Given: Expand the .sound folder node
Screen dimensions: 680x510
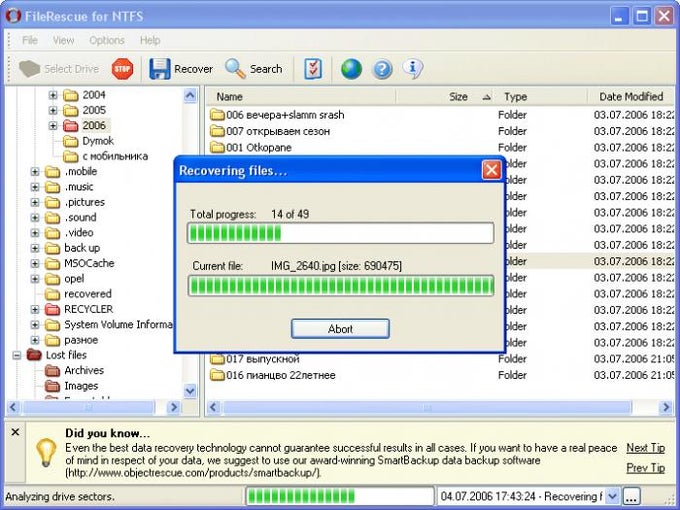Looking at the screenshot, I should [x=35, y=218].
